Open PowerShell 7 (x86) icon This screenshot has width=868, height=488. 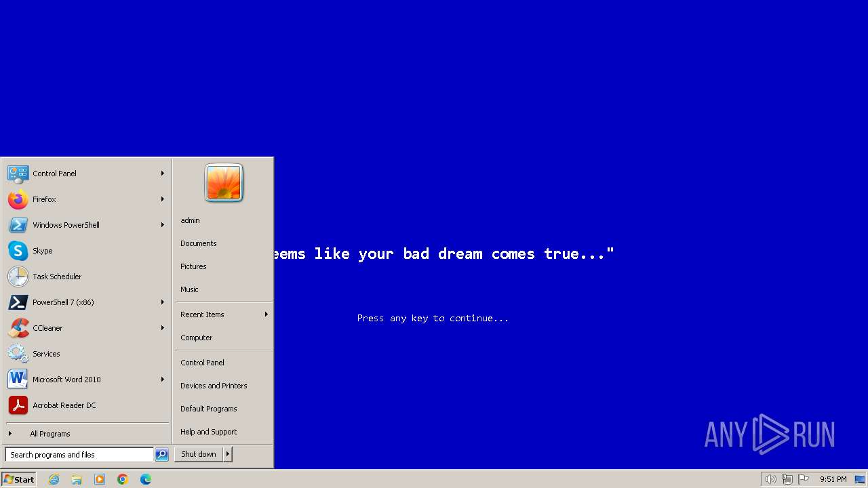pos(18,302)
